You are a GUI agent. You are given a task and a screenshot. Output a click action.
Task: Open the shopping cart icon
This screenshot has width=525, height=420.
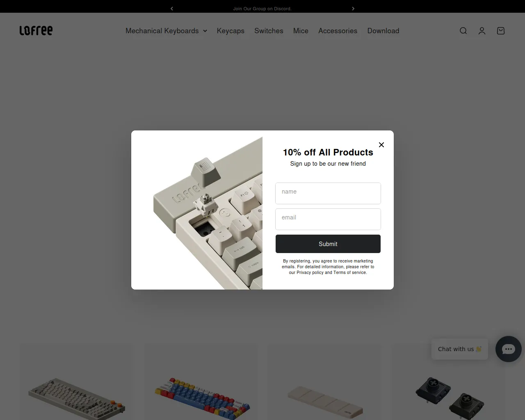(x=501, y=31)
